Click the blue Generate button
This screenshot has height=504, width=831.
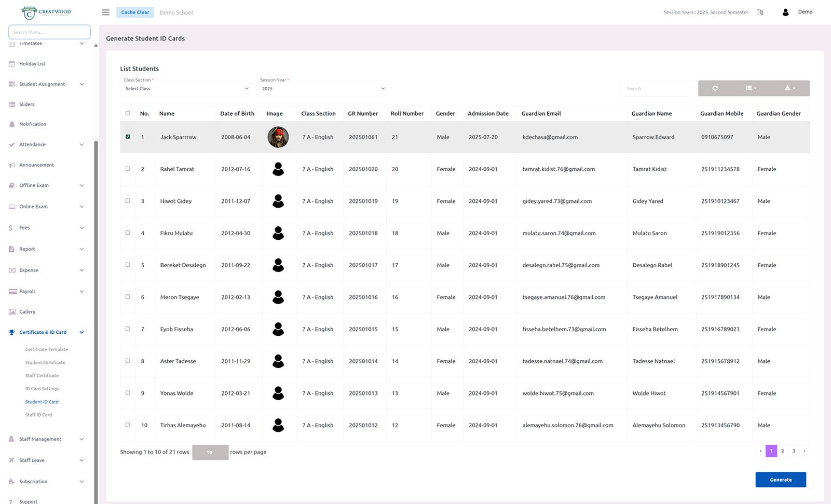[x=780, y=480]
